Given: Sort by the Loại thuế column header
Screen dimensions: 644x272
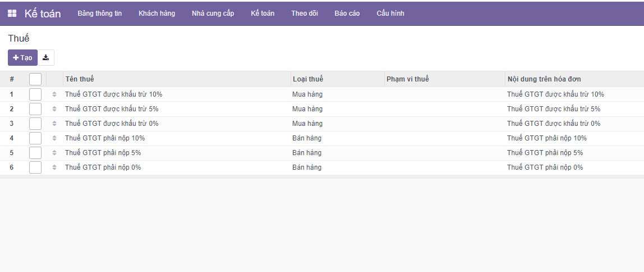Looking at the screenshot, I should coord(307,79).
